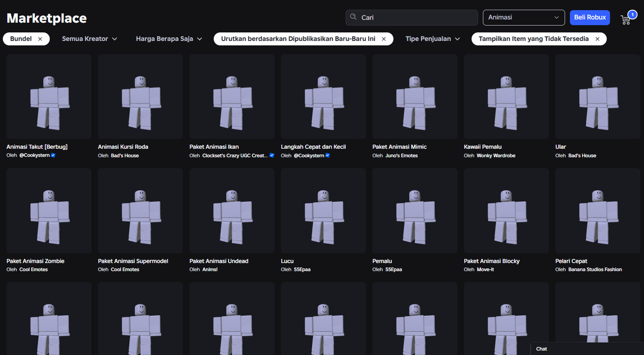Open creator Clockset's Crazy UGC Creat...
644x355 pixels.
235,156
